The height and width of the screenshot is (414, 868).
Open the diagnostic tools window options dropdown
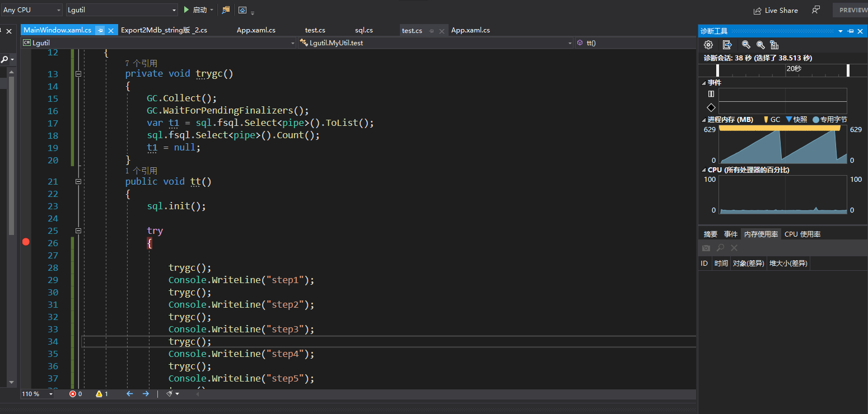(841, 31)
